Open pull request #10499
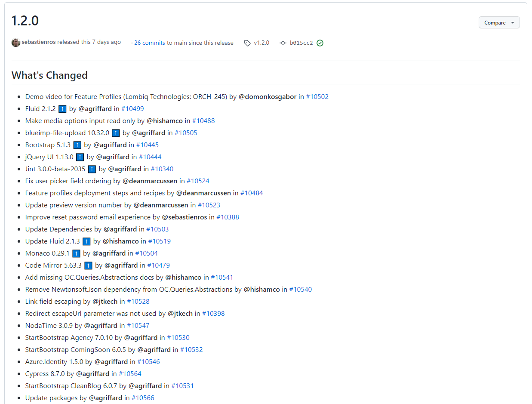 click(132, 109)
